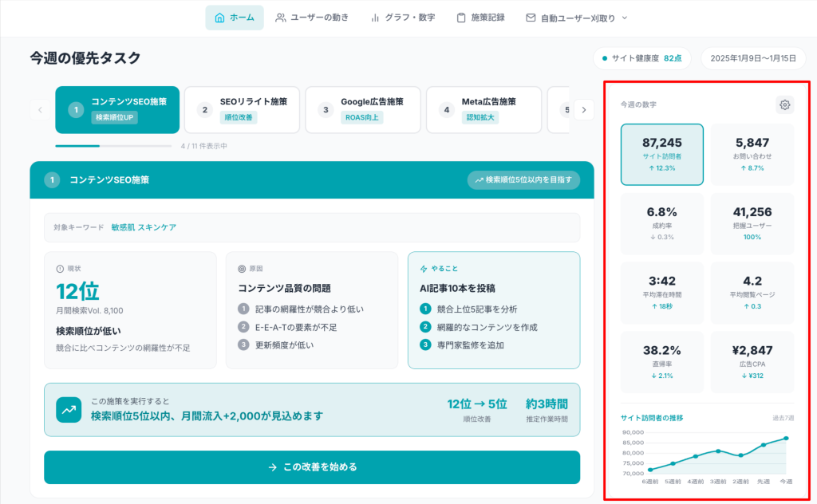Open the 今週の数字 settings gear icon
Image resolution: width=817 pixels, height=504 pixels.
pyautogui.click(x=785, y=105)
